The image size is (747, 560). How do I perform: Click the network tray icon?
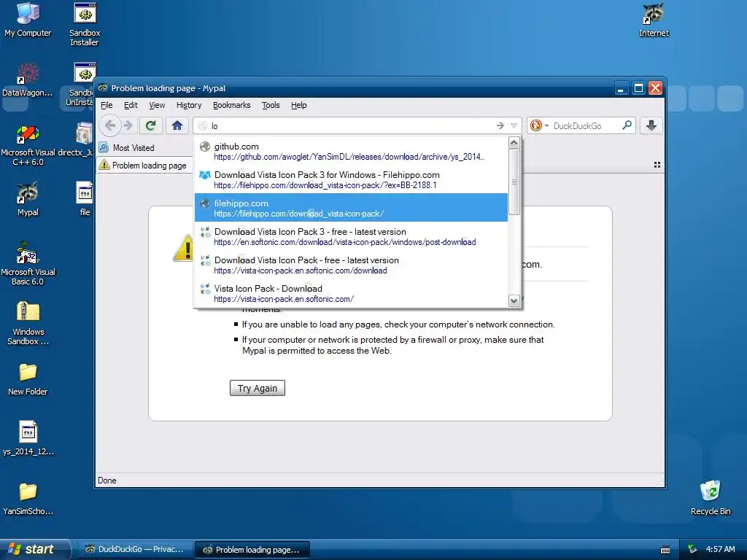(692, 549)
